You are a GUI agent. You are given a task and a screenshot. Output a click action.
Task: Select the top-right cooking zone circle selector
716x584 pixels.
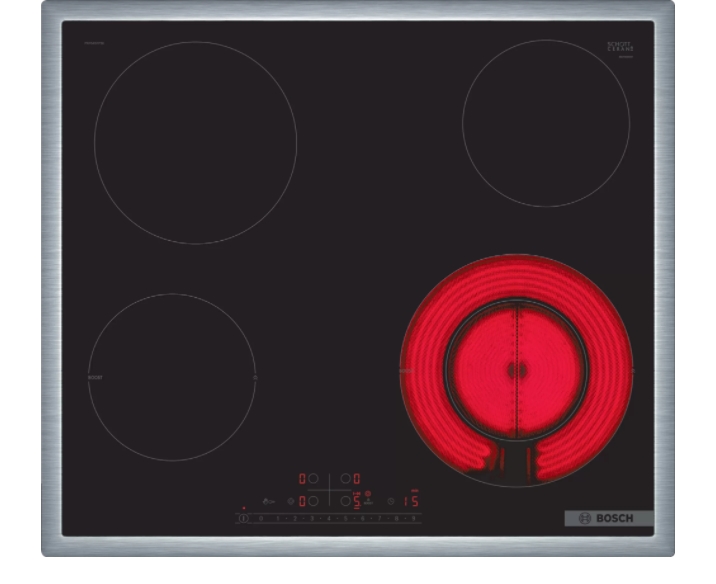point(344,479)
